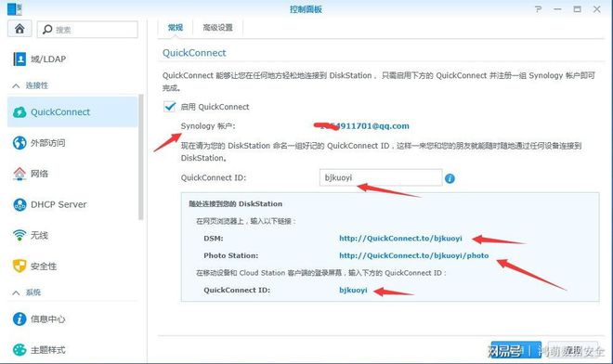Open the 域/LDAP icon
613x364 pixels.
coord(20,59)
